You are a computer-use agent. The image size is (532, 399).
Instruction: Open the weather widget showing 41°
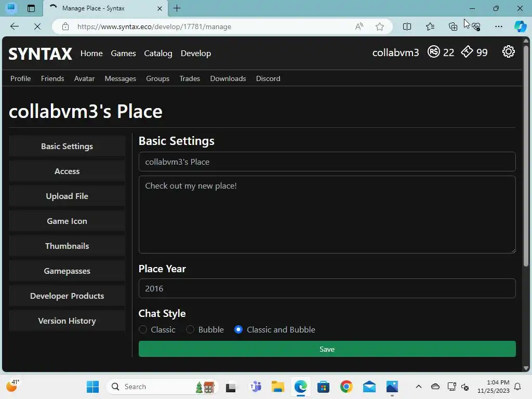point(12,386)
